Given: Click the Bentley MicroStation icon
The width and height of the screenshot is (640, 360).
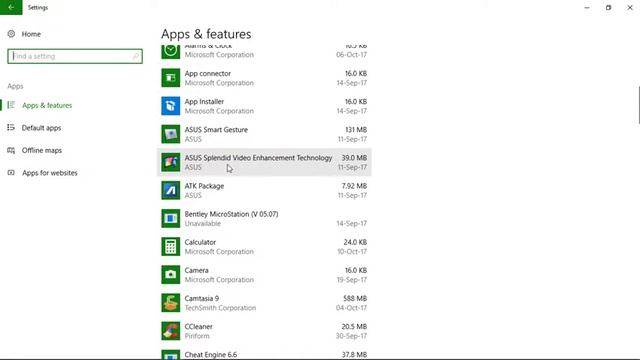Looking at the screenshot, I should tap(171, 218).
